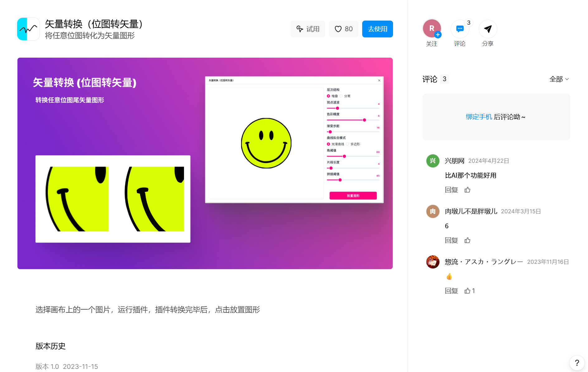
Task: Click date 2023年11月16日
Action: coord(548,262)
